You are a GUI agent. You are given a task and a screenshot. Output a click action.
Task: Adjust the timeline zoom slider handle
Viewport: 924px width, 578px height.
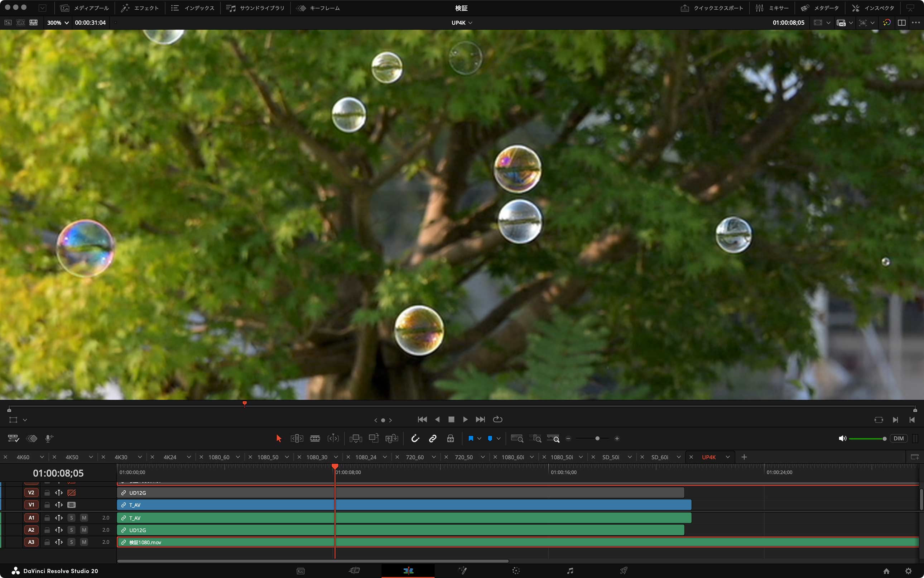[x=597, y=439]
